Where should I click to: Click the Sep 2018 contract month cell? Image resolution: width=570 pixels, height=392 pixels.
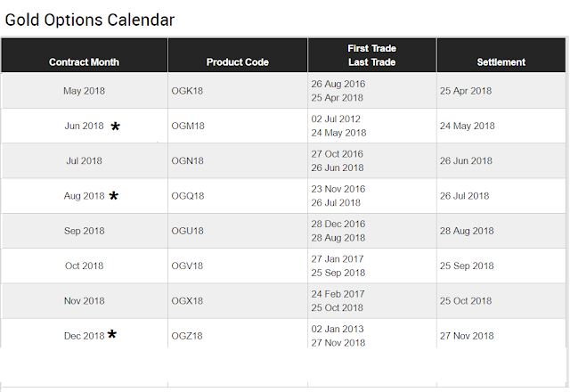[x=84, y=231]
